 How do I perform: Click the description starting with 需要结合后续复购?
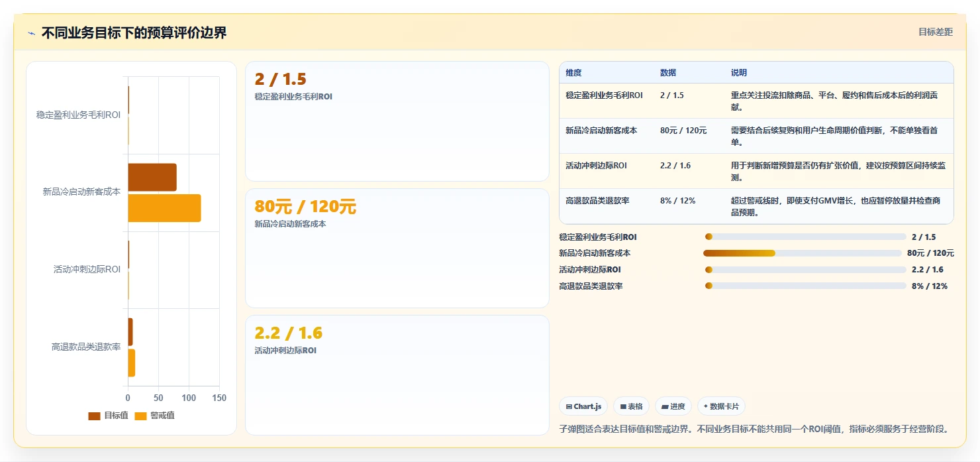(x=834, y=136)
